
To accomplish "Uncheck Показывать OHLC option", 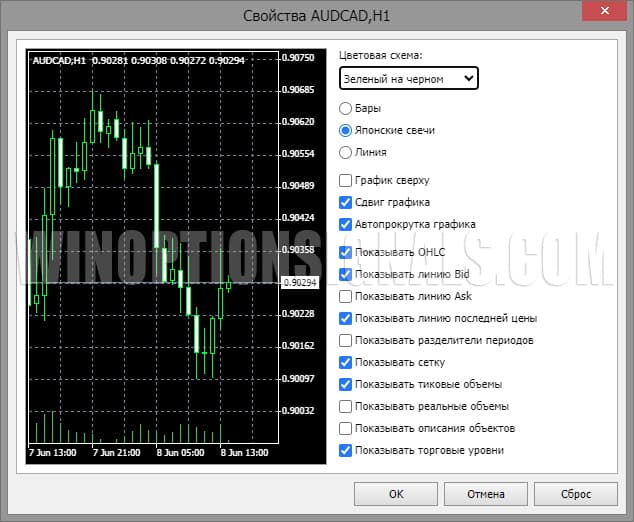I will pos(346,252).
